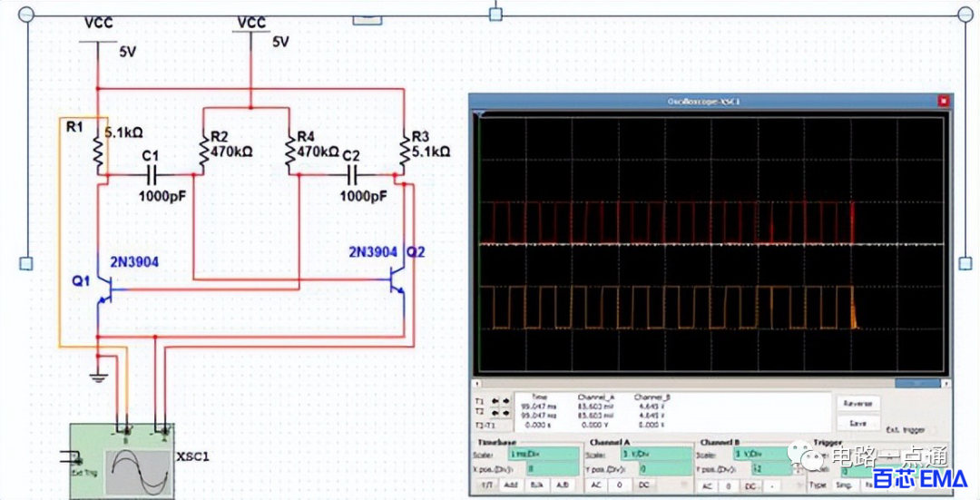Click Sing. trigger type button
The width and height of the screenshot is (980, 500).
coord(844,485)
